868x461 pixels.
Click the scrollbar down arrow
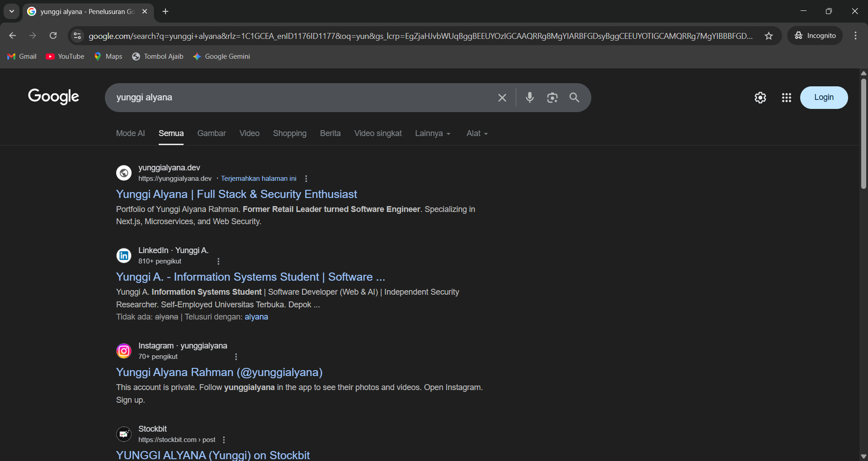863,456
